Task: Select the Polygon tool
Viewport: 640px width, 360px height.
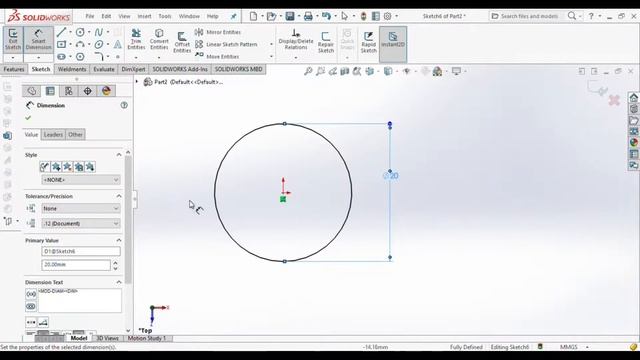Action: click(80, 56)
